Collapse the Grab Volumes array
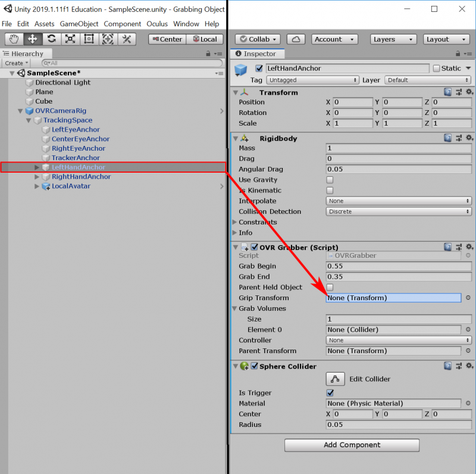Viewport: 476px width, 474px height. tap(234, 308)
